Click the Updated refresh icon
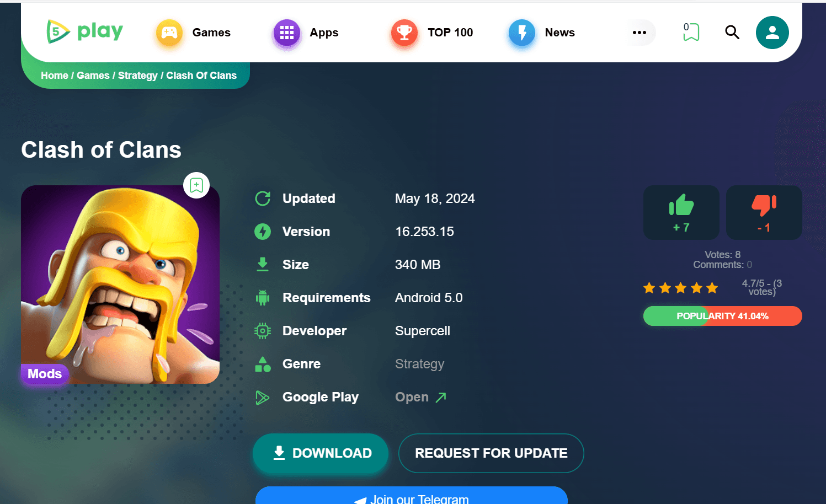Screen dimensions: 826x504 pos(263,199)
